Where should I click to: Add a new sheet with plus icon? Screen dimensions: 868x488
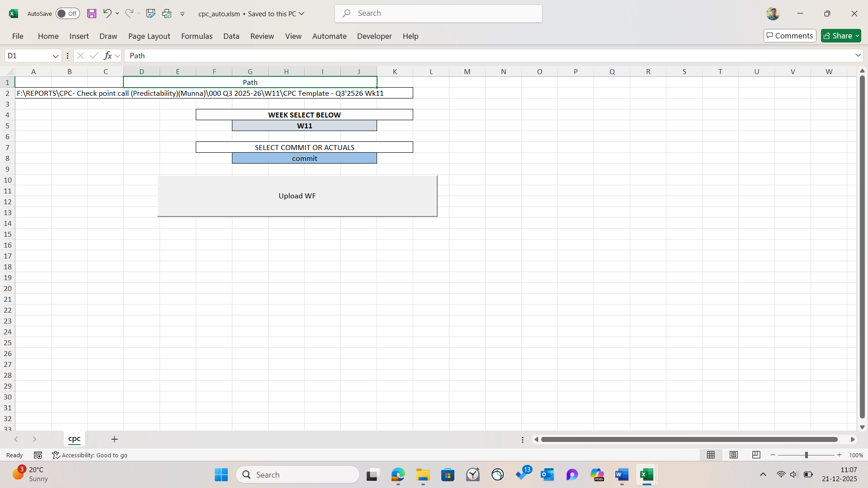(114, 439)
